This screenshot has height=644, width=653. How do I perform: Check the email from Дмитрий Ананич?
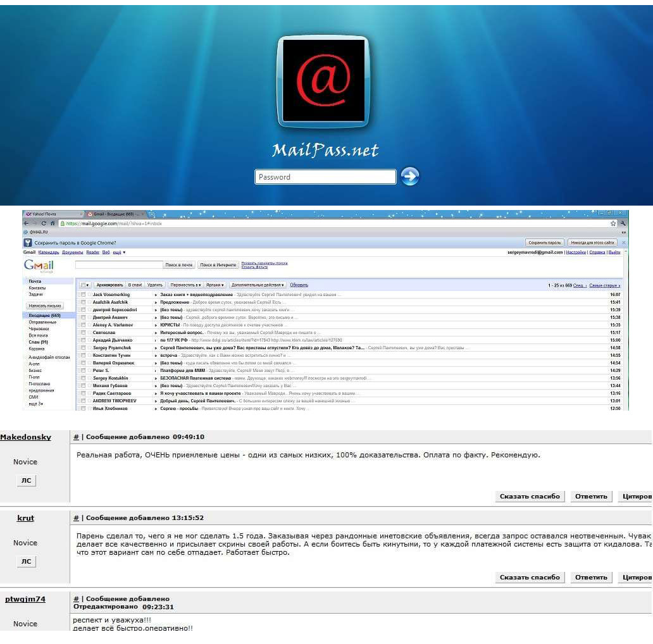pos(84,318)
